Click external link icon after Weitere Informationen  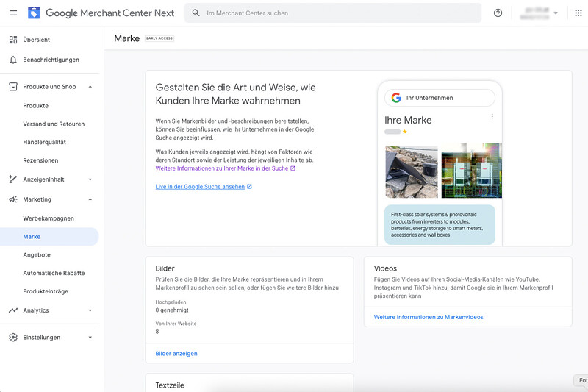click(x=293, y=168)
